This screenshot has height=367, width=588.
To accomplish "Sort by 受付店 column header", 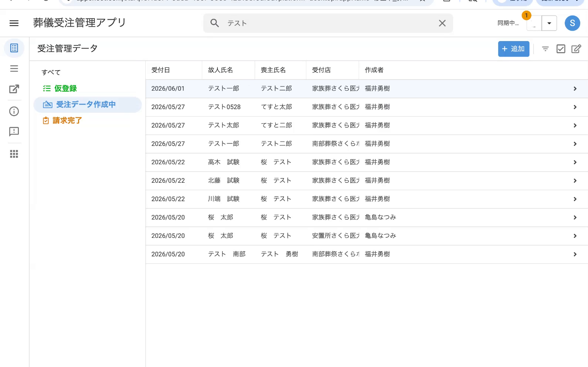I will coord(321,70).
